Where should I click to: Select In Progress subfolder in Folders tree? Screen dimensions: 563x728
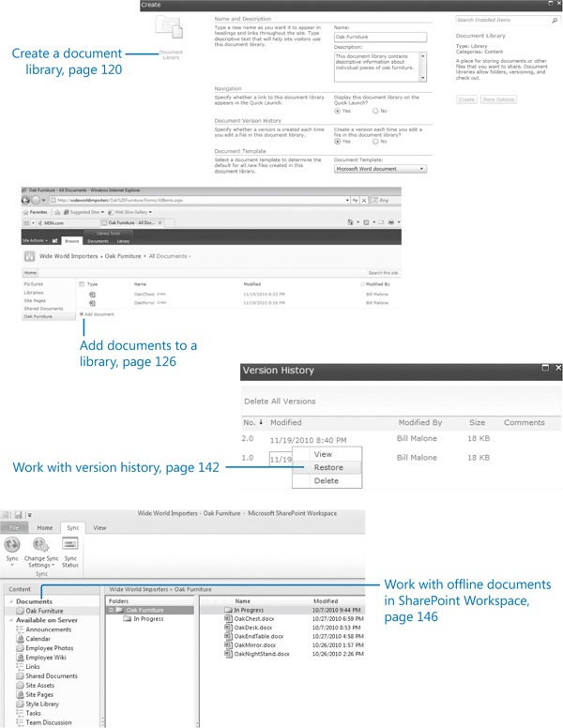pyautogui.click(x=143, y=619)
